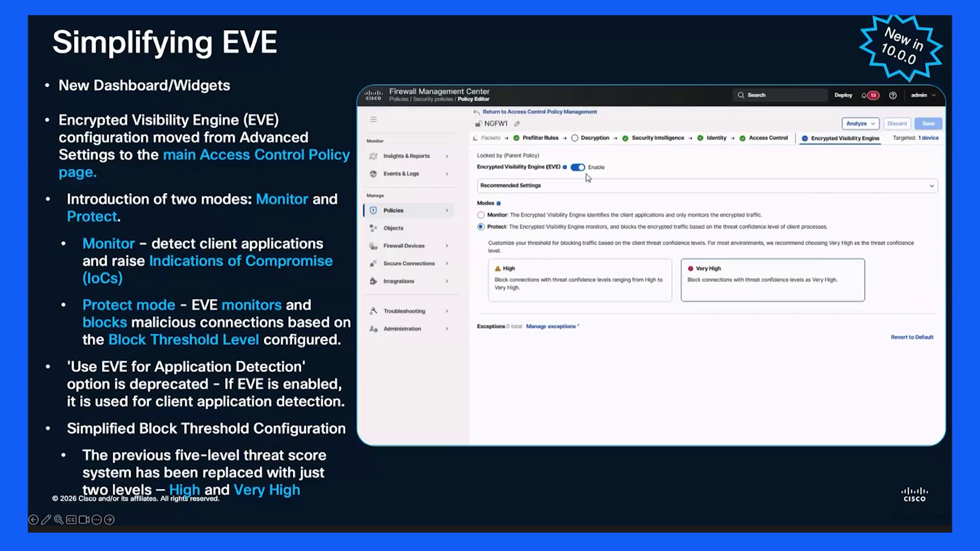Open the slideshow zoom magnifier
The image size is (980, 551).
pos(59,519)
